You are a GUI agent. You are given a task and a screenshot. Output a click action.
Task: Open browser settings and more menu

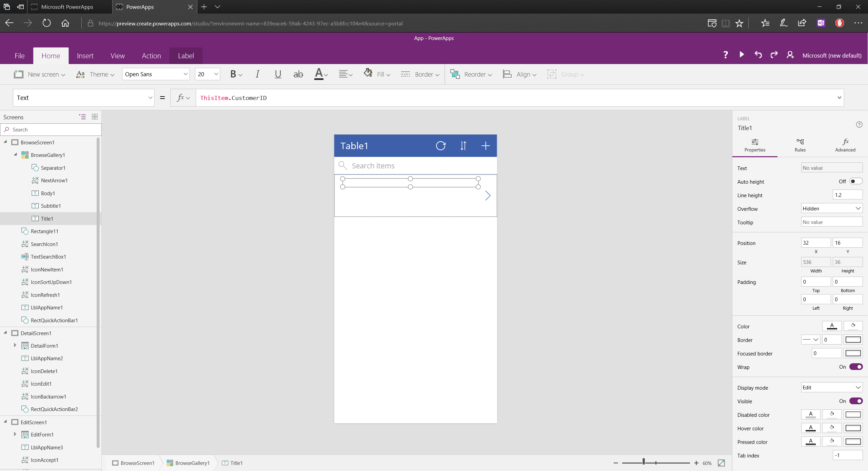click(x=858, y=23)
